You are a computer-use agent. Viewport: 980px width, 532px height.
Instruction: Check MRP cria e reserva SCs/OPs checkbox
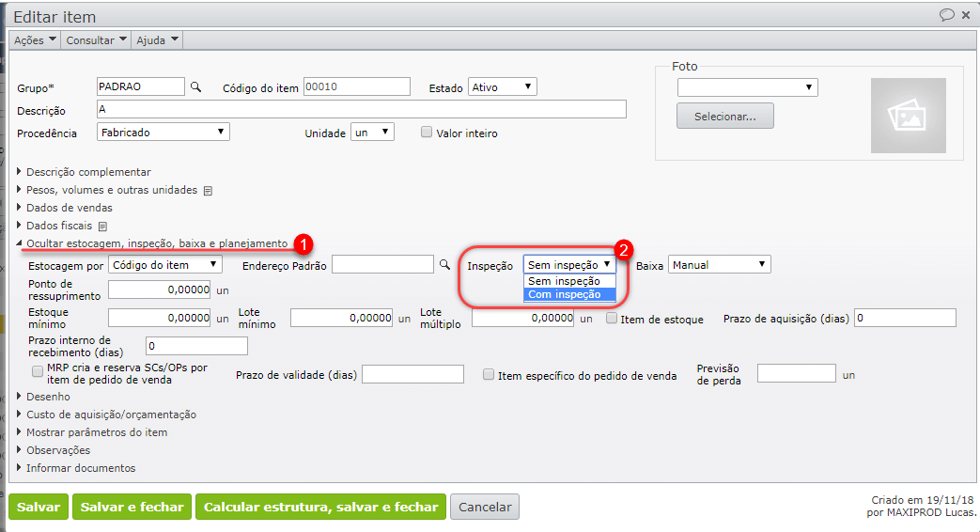(38, 372)
